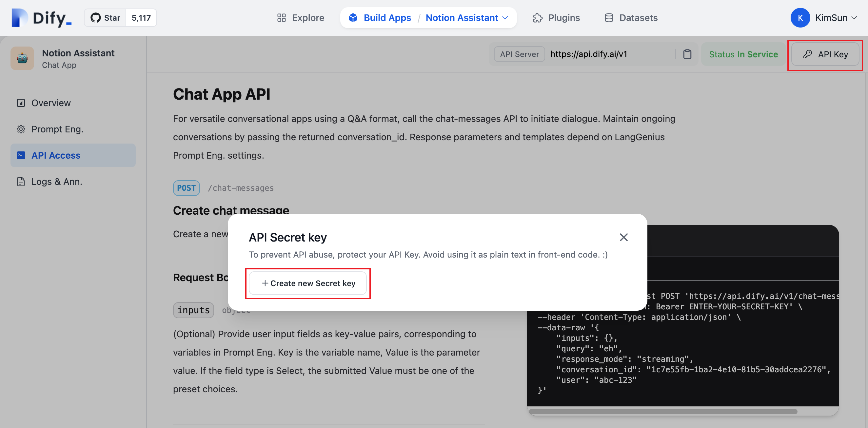The image size is (868, 428).
Task: Click the Plugins puzzle icon
Action: click(x=538, y=18)
